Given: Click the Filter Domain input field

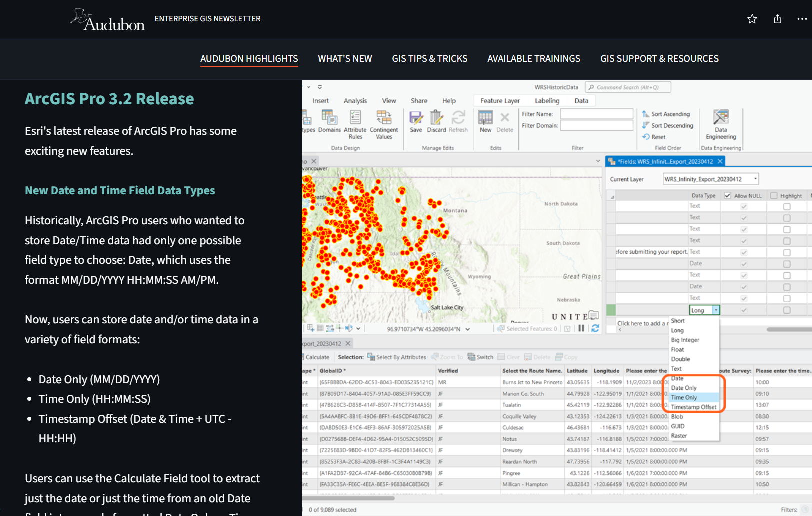Looking at the screenshot, I should tap(596, 125).
